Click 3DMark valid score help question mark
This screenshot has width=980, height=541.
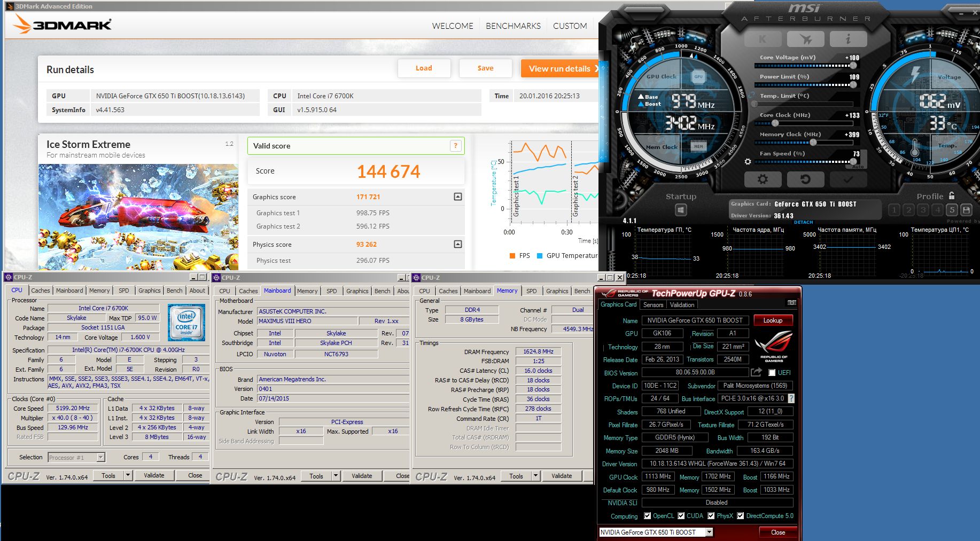455,146
